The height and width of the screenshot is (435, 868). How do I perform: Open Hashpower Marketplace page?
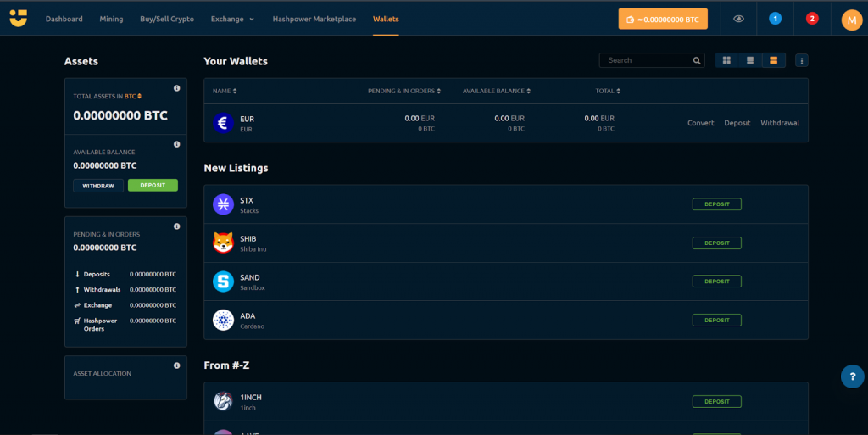pos(314,19)
